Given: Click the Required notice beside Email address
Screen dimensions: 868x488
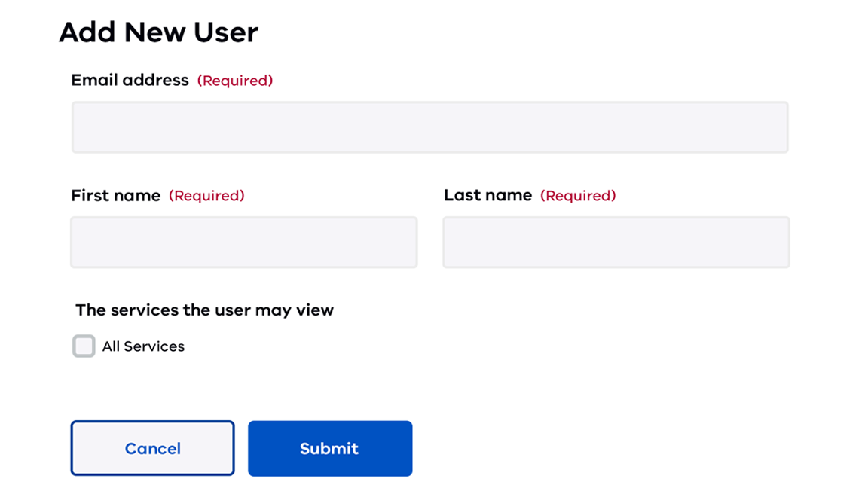Looking at the screenshot, I should 235,81.
